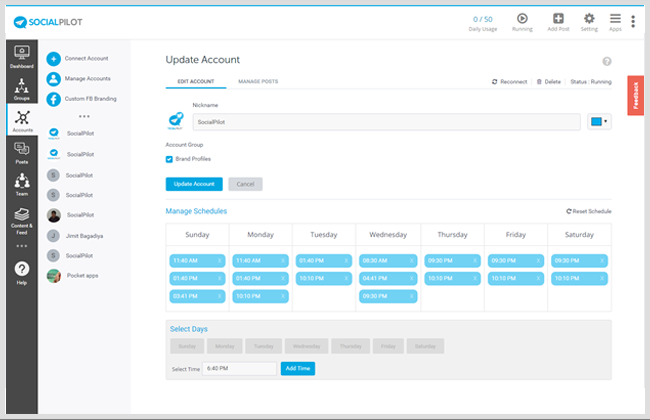650x420 pixels.
Task: Select Jimit Bagadiya account avatar
Action: point(53,235)
